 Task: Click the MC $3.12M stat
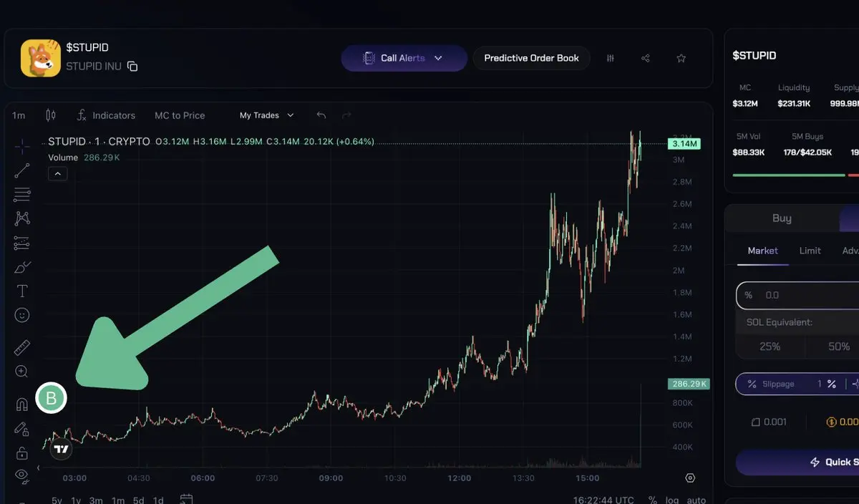pyautogui.click(x=745, y=95)
